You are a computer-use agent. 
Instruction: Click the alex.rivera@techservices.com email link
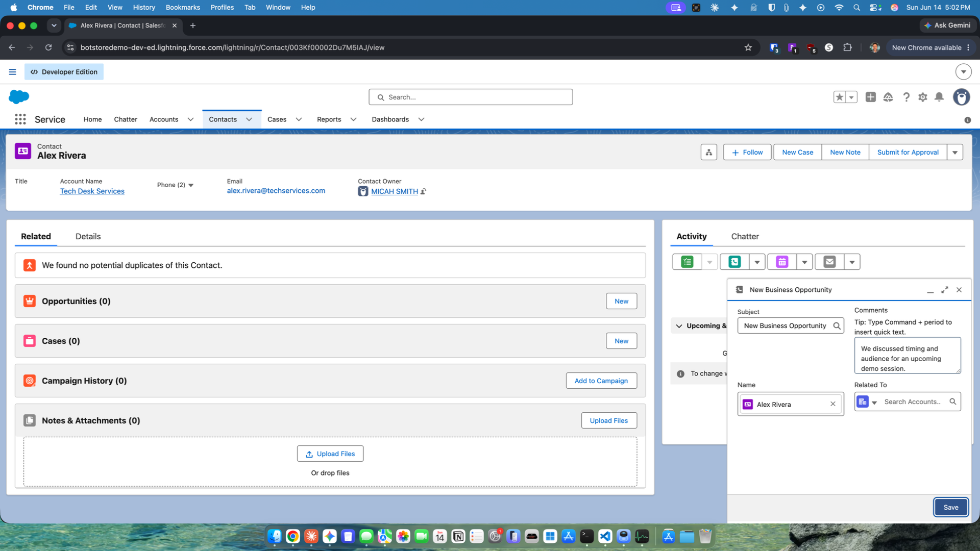pyautogui.click(x=276, y=191)
